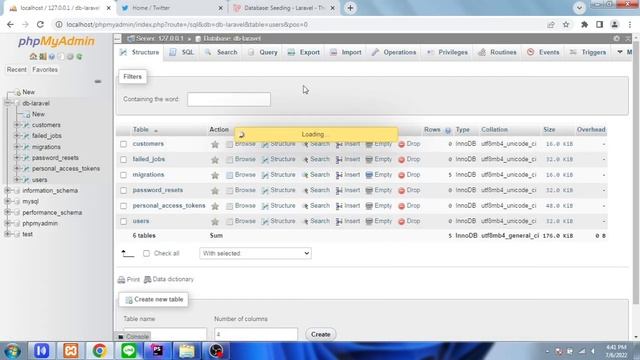Open LINE app from the taskbar
The width and height of the screenshot is (640, 360).
129,351
